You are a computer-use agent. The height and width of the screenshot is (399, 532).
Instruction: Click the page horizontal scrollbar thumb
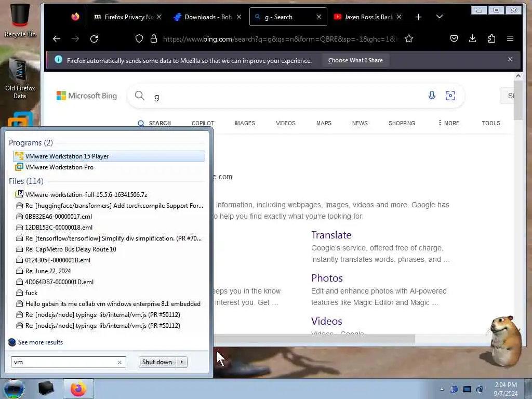(x=314, y=338)
